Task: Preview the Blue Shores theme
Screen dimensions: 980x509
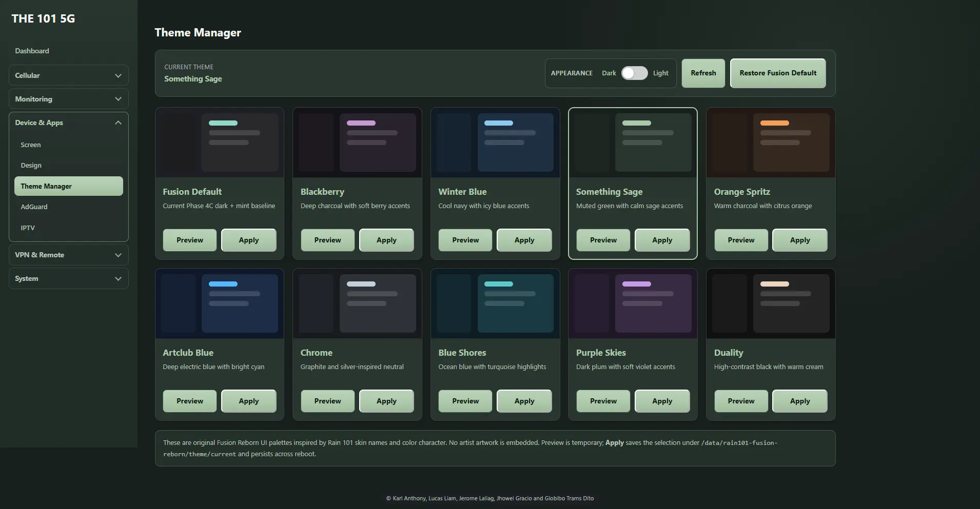Action: coord(465,401)
